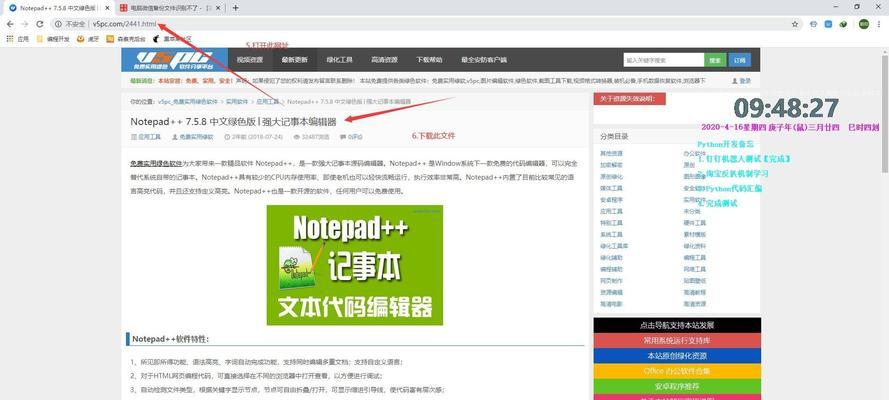The width and height of the screenshot is (889, 400).
Task: Open the Chrome three-dot menu
Action: tap(878, 24)
